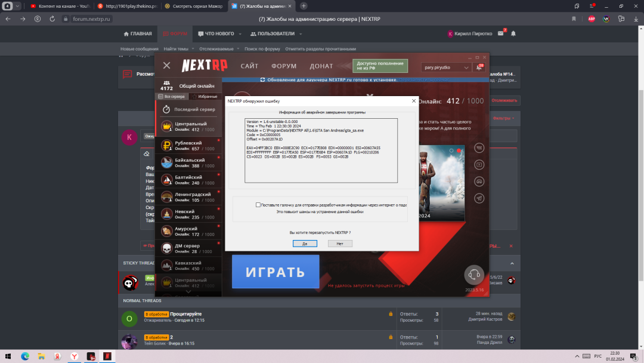Open the ДОНАТ menu in launcher
Screen dimensions: 644x363
point(321,66)
